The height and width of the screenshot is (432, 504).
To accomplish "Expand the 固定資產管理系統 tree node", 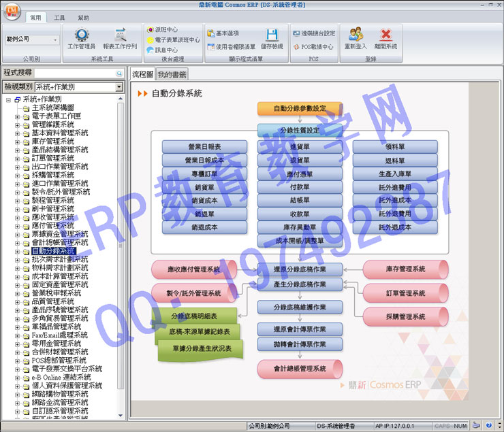I will coord(17,285).
